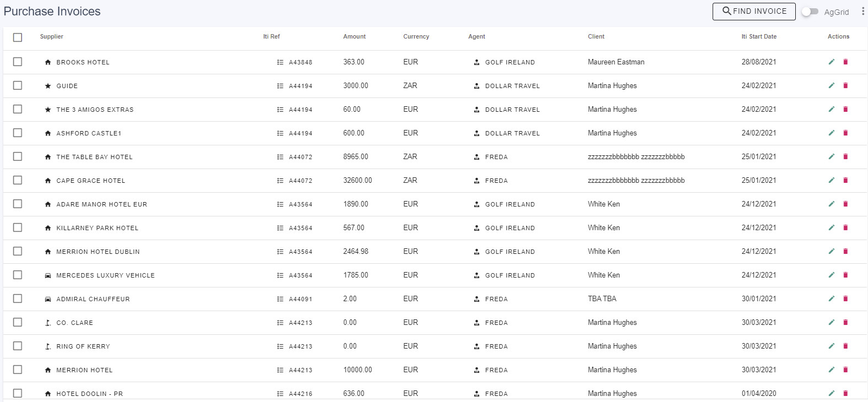This screenshot has height=402, width=868.
Task: Tick The Table Bay Hotel checkbox
Action: (x=18, y=156)
